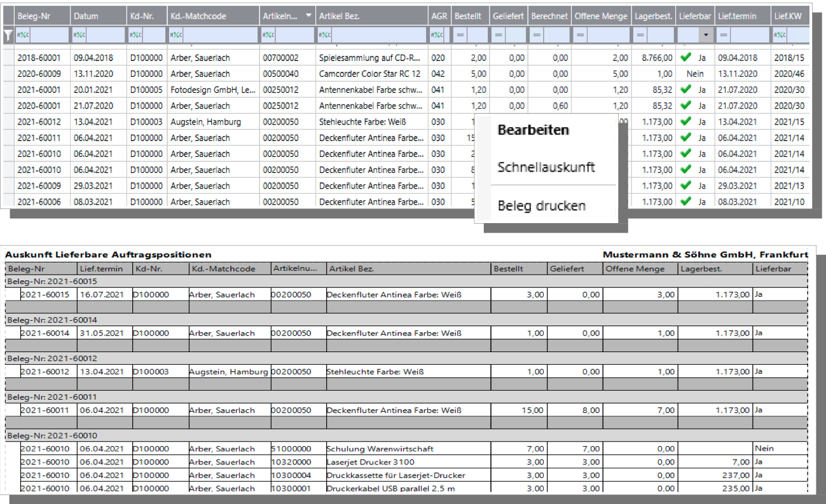Select 'Stehleuchte Farbe: Weiß' in upper grid
This screenshot has width=826, height=504.
click(362, 121)
